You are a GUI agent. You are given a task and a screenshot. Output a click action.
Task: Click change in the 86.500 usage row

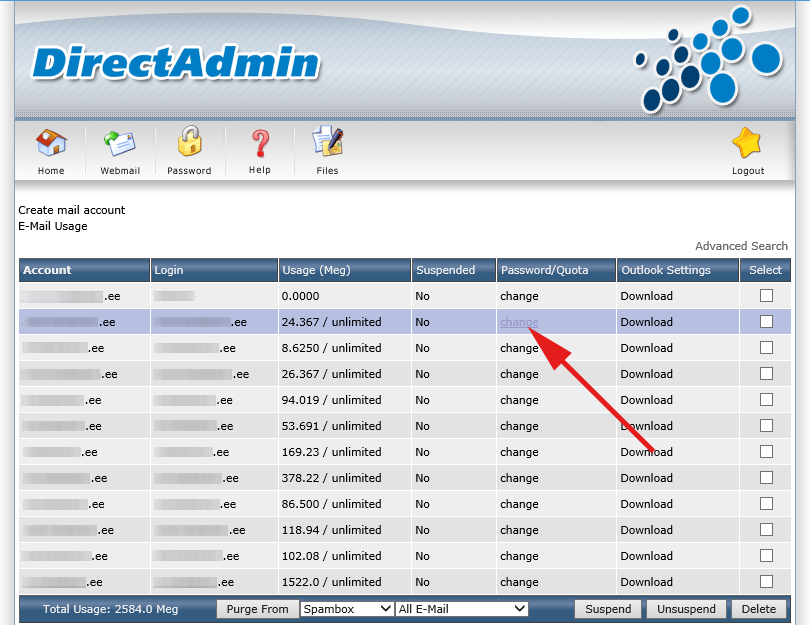519,504
